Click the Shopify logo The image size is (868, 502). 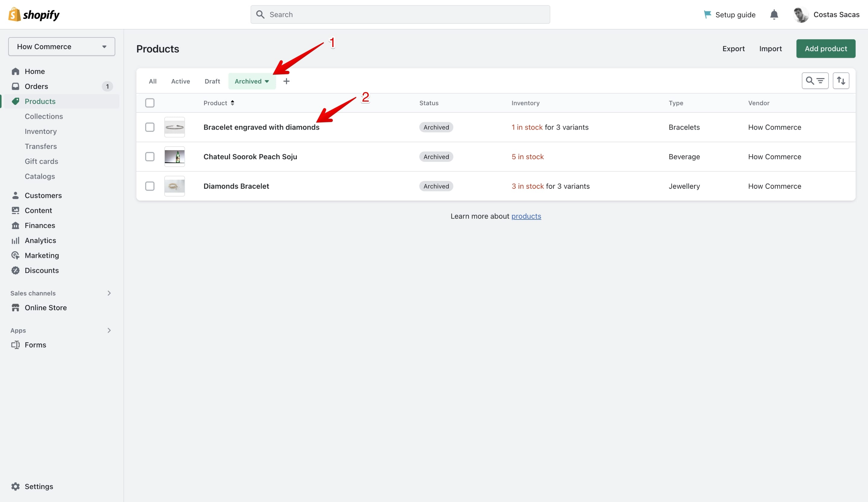34,14
